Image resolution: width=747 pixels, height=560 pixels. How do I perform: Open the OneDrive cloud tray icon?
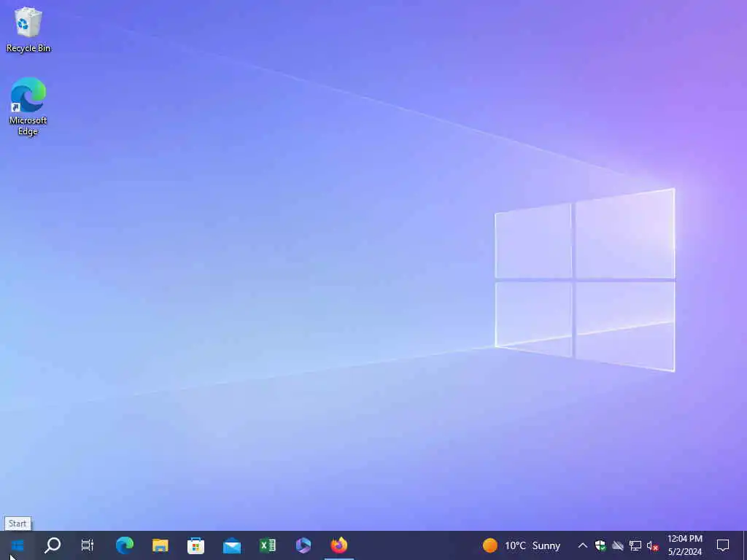(618, 545)
